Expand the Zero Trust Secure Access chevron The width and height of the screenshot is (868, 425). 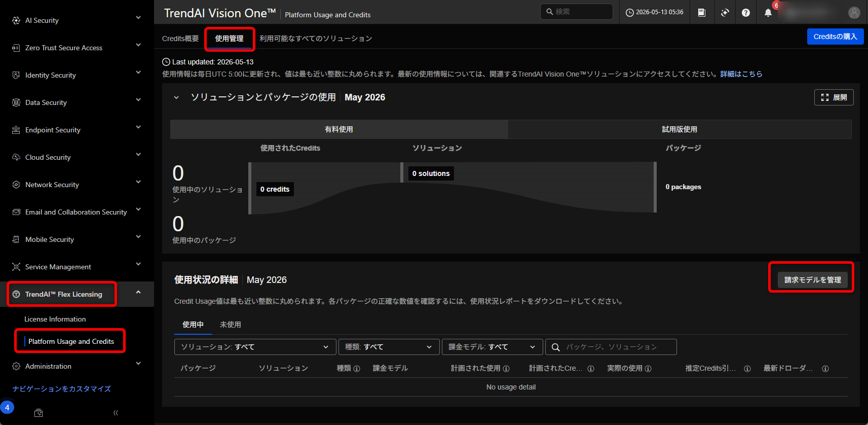tap(138, 45)
